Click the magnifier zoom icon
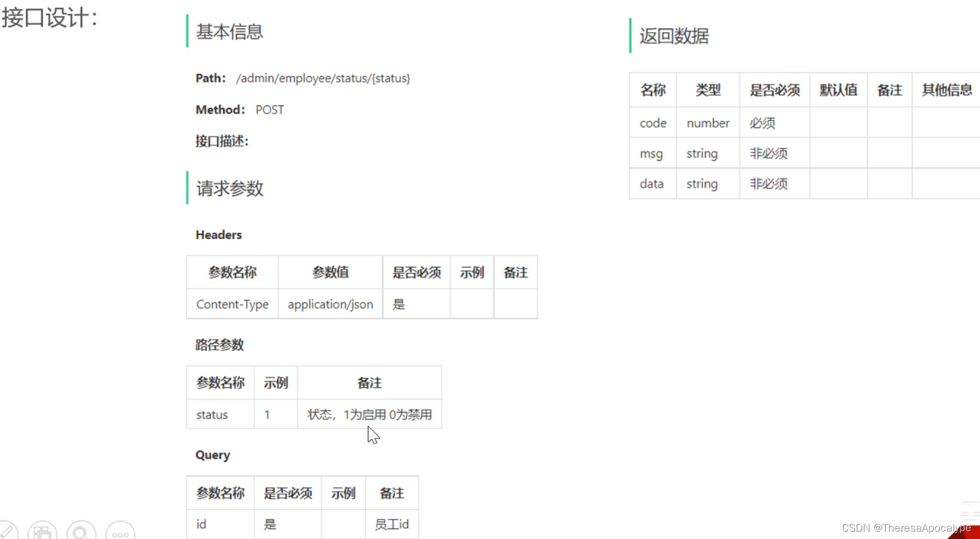 pyautogui.click(x=81, y=532)
